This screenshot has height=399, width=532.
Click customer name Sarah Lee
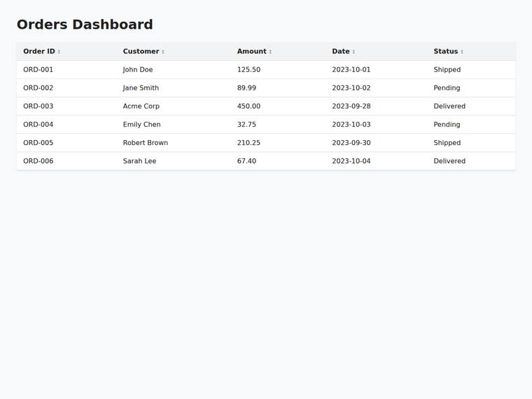(139, 161)
